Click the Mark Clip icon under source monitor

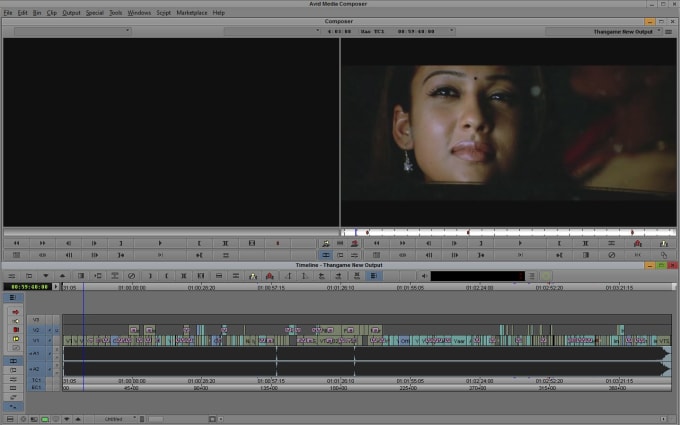(x=225, y=243)
